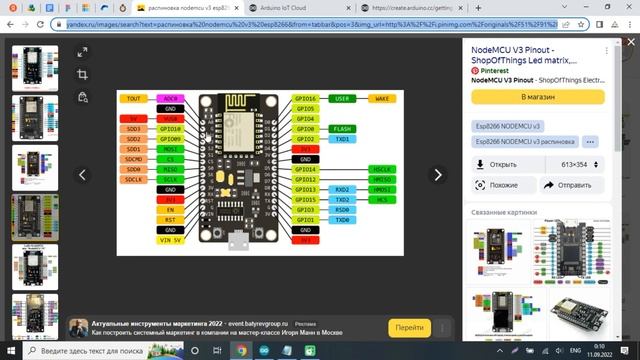Reload the current page

pos(40,24)
